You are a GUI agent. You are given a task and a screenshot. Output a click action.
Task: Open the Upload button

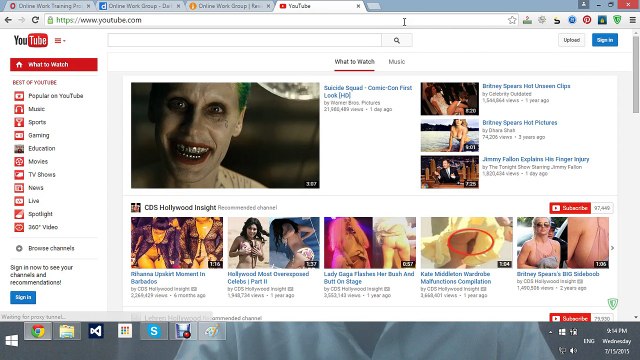coord(571,40)
